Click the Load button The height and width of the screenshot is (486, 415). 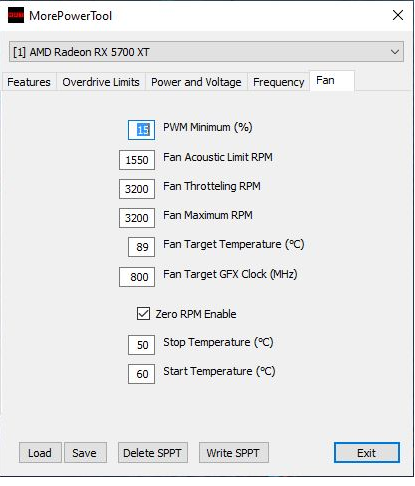point(40,453)
